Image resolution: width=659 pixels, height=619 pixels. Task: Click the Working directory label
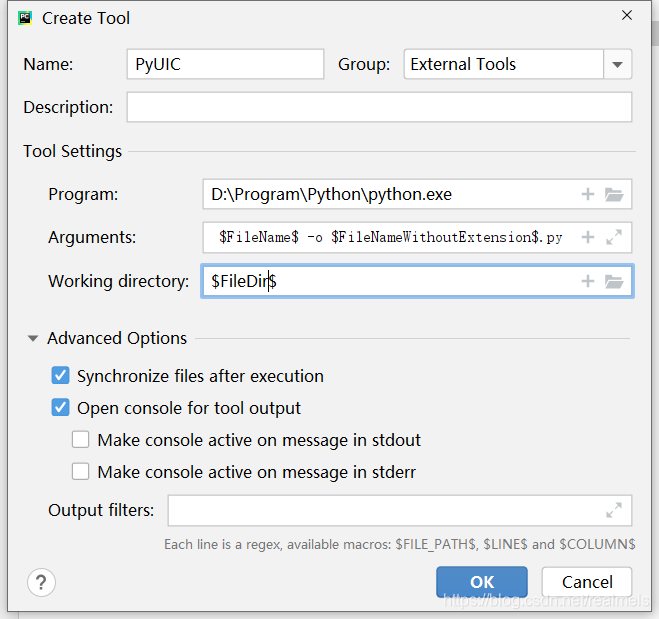click(119, 281)
